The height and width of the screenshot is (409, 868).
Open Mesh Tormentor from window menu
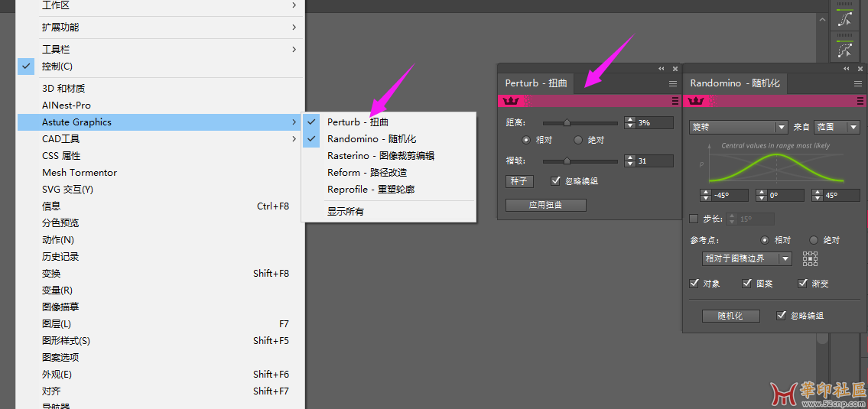161,173
